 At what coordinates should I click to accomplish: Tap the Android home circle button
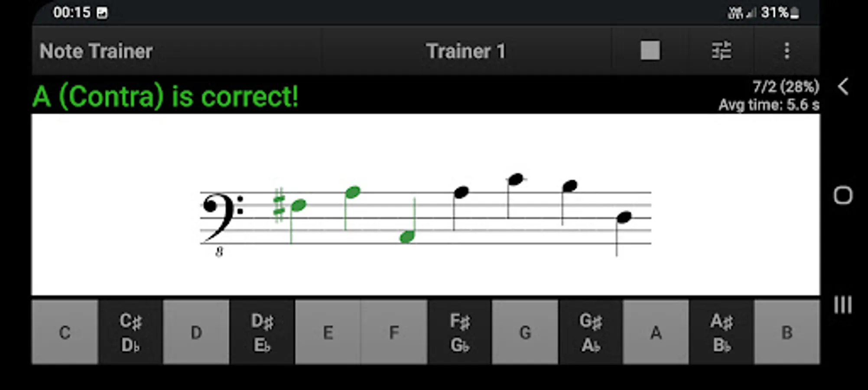pyautogui.click(x=843, y=195)
